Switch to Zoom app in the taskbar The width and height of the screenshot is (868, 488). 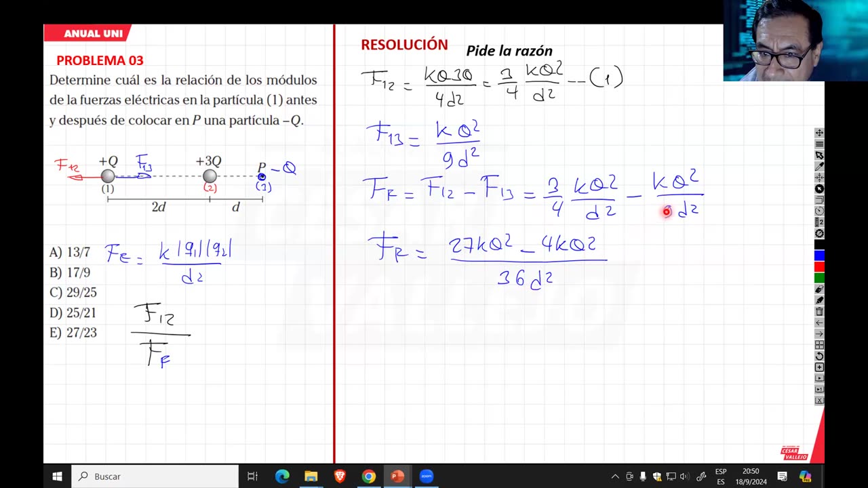click(x=427, y=476)
